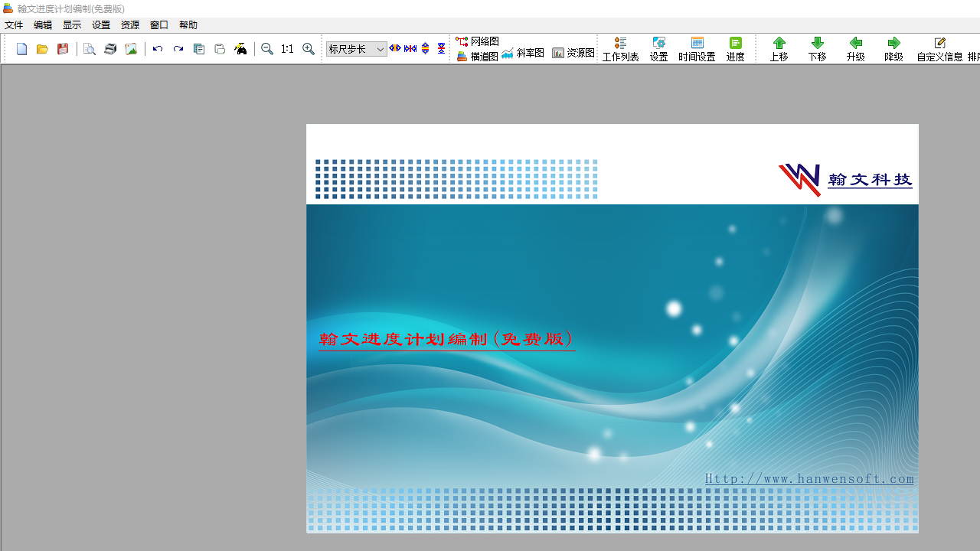
Task: Open a file with the folder icon
Action: 42,49
